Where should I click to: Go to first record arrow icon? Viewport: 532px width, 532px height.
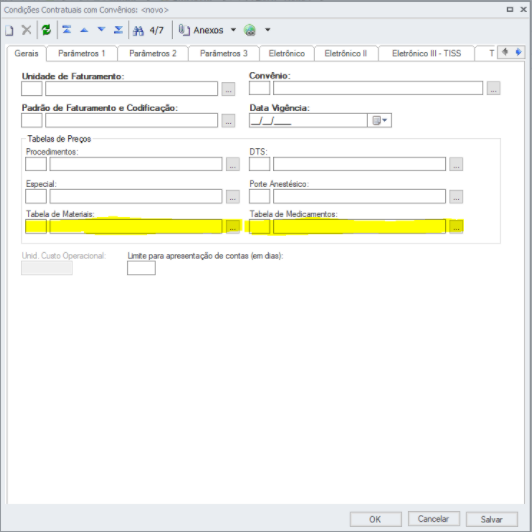[x=67, y=30]
